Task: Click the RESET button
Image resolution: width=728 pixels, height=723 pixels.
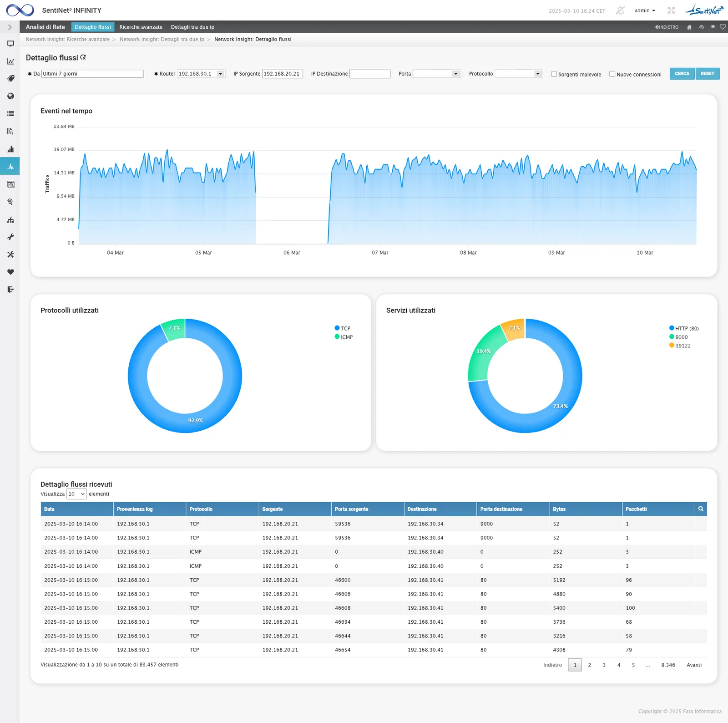Action: coord(708,74)
